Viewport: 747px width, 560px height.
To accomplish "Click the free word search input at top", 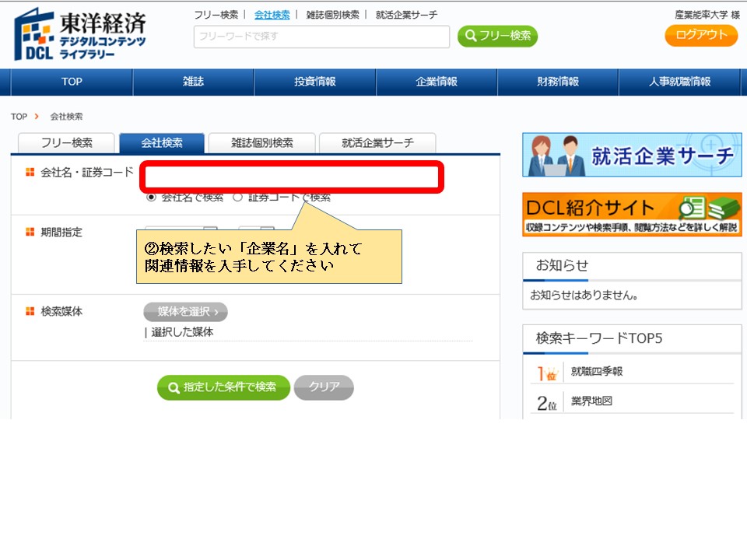I will click(x=321, y=37).
